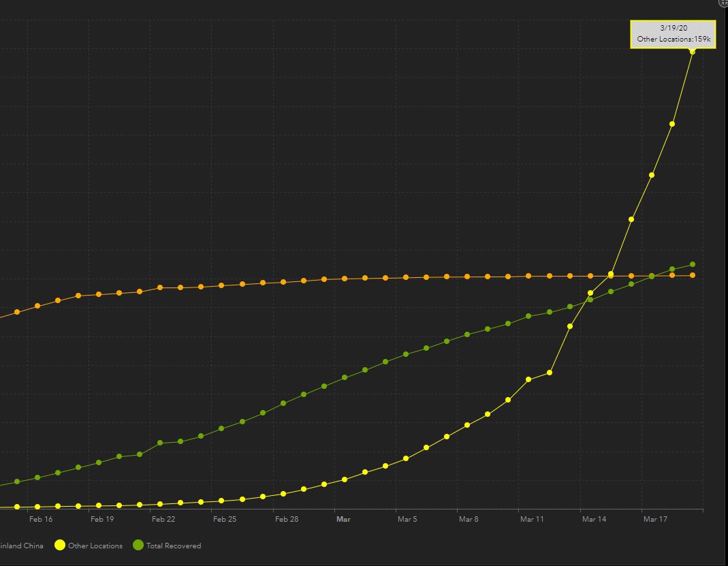Click the 'Mar 11' axis label

click(x=532, y=519)
